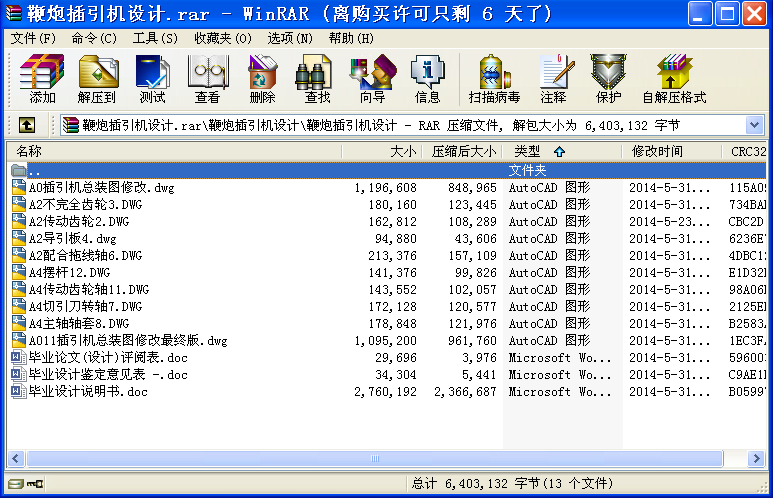Select the parent folder ".." row
Viewport: 773px width, 498px height.
(36, 170)
